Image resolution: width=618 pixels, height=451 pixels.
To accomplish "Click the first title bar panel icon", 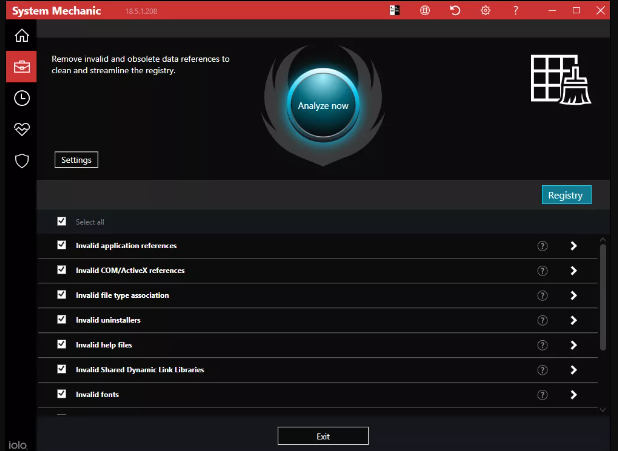I will (395, 10).
